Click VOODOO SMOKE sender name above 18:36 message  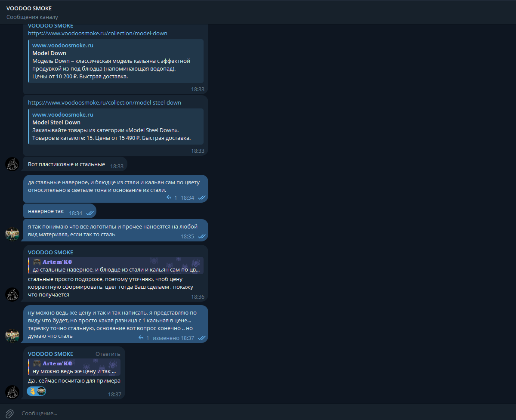point(50,252)
